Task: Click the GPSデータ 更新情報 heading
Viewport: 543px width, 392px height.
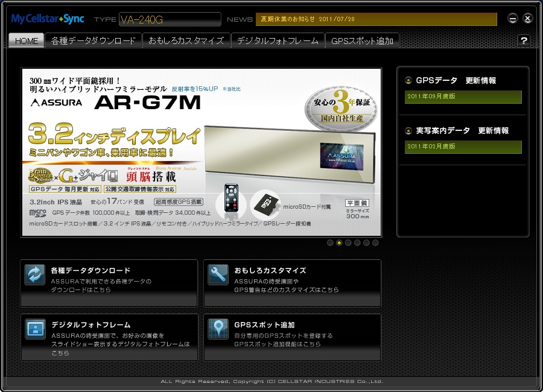Action: (456, 80)
